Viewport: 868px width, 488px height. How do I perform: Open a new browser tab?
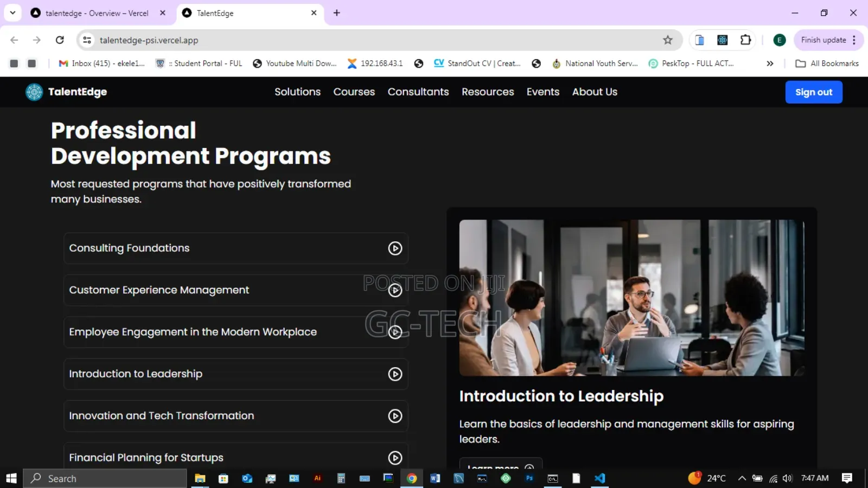pyautogui.click(x=336, y=13)
